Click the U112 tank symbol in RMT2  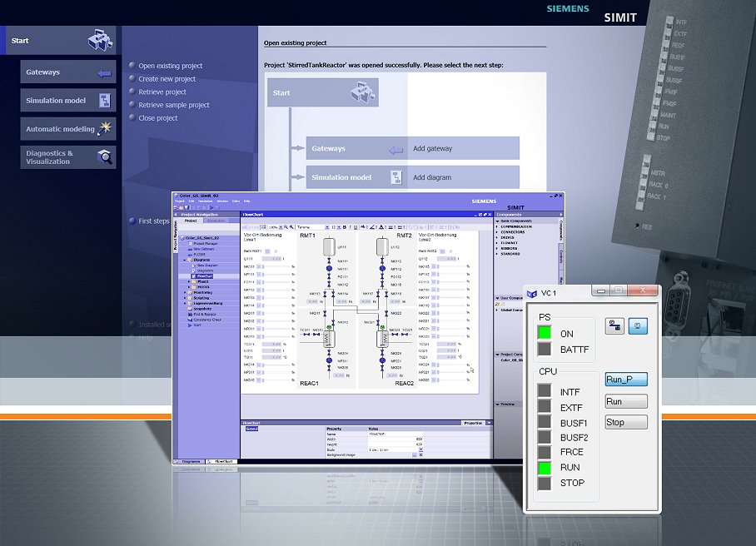(x=382, y=246)
